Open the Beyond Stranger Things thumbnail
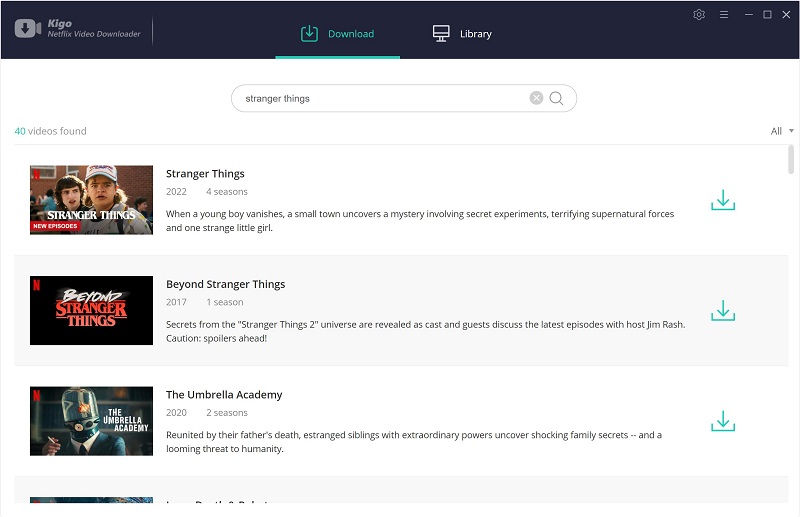 click(x=91, y=310)
